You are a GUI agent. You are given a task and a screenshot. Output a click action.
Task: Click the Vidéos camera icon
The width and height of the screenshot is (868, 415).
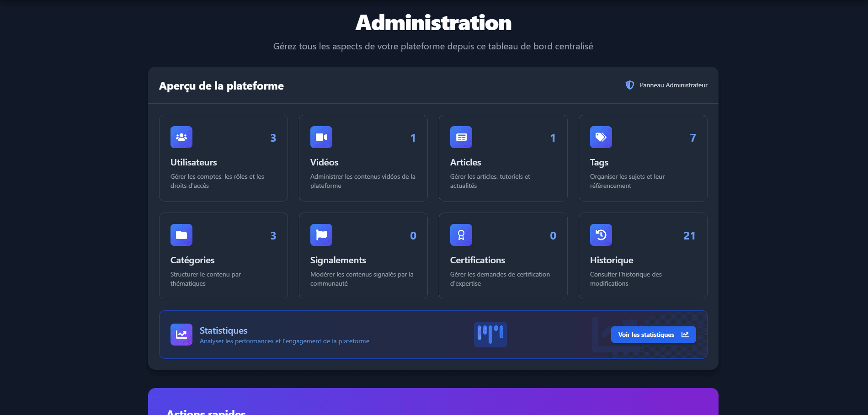pyautogui.click(x=321, y=137)
